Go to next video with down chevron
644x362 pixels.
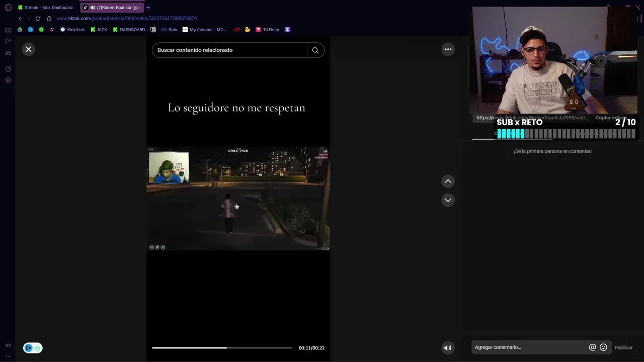point(448,200)
